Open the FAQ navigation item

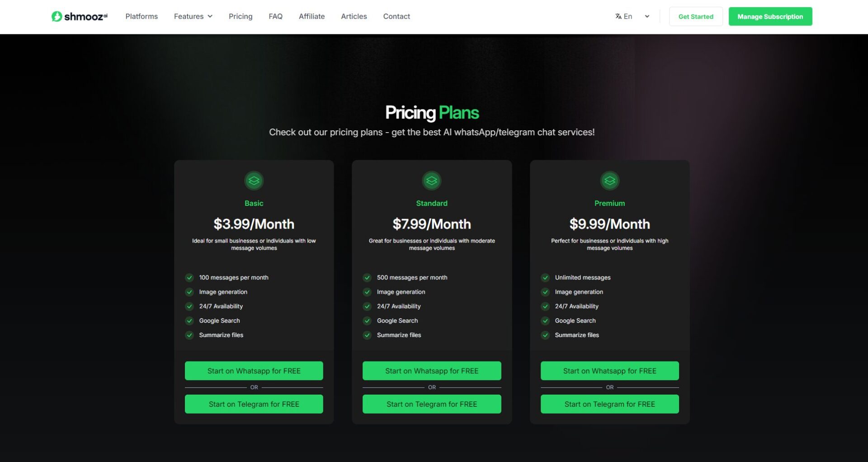click(275, 16)
